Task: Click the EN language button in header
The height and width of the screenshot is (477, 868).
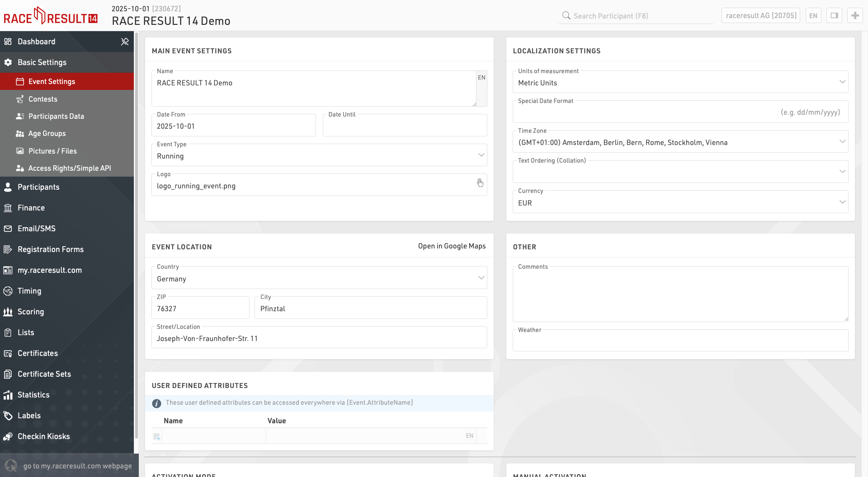Action: pyautogui.click(x=813, y=15)
